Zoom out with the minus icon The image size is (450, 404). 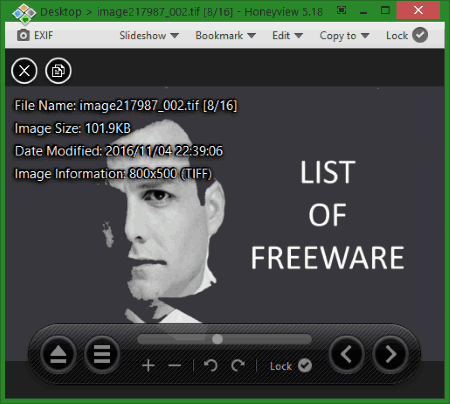pyautogui.click(x=175, y=366)
